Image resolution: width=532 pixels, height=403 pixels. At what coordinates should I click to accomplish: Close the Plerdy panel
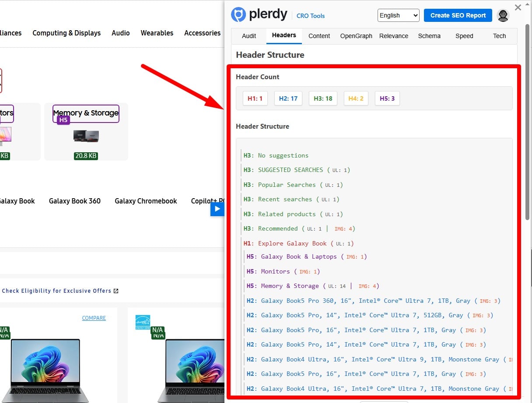[518, 7]
